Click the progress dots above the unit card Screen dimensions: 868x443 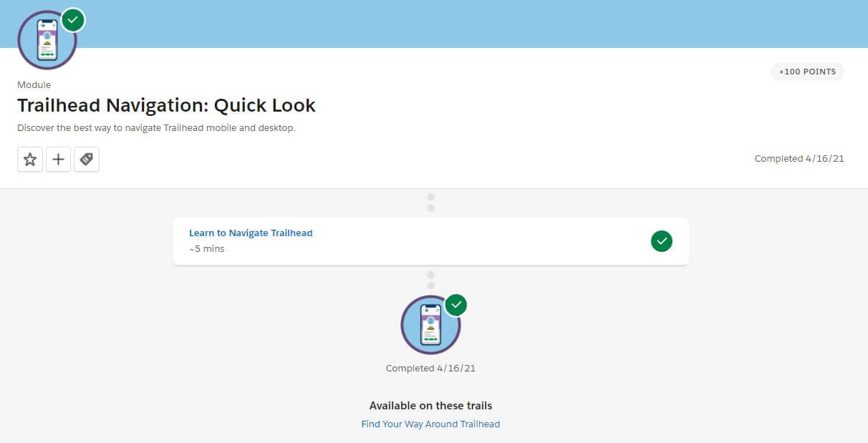[430, 203]
